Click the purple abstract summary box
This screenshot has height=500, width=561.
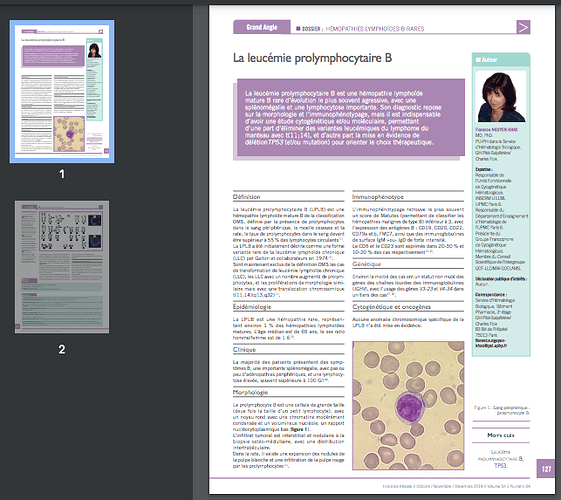pos(351,118)
